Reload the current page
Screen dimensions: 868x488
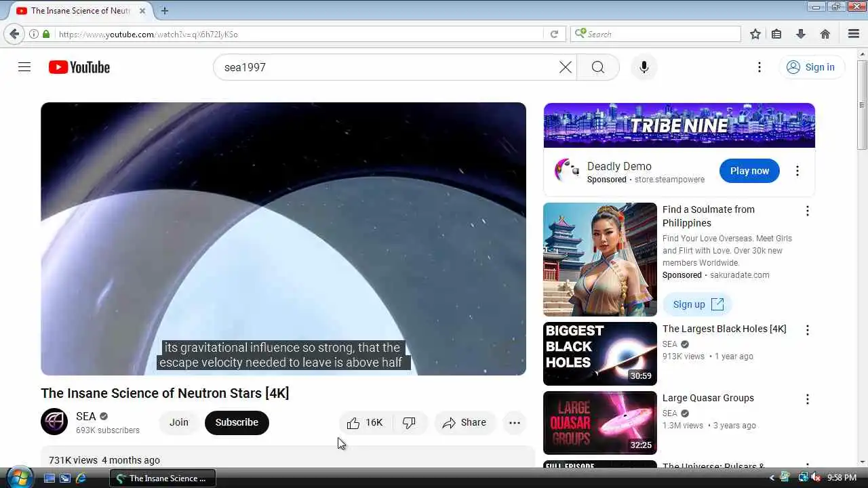pos(554,34)
